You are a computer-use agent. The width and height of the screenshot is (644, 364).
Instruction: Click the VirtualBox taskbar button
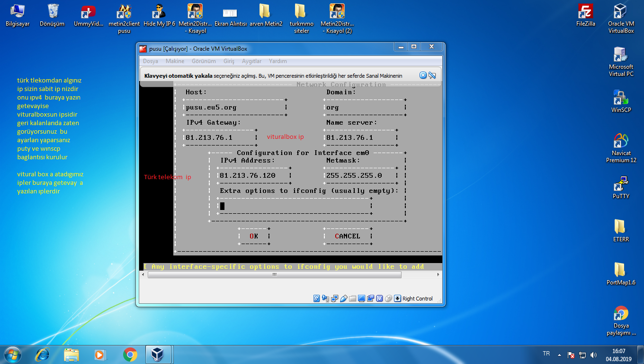click(158, 355)
